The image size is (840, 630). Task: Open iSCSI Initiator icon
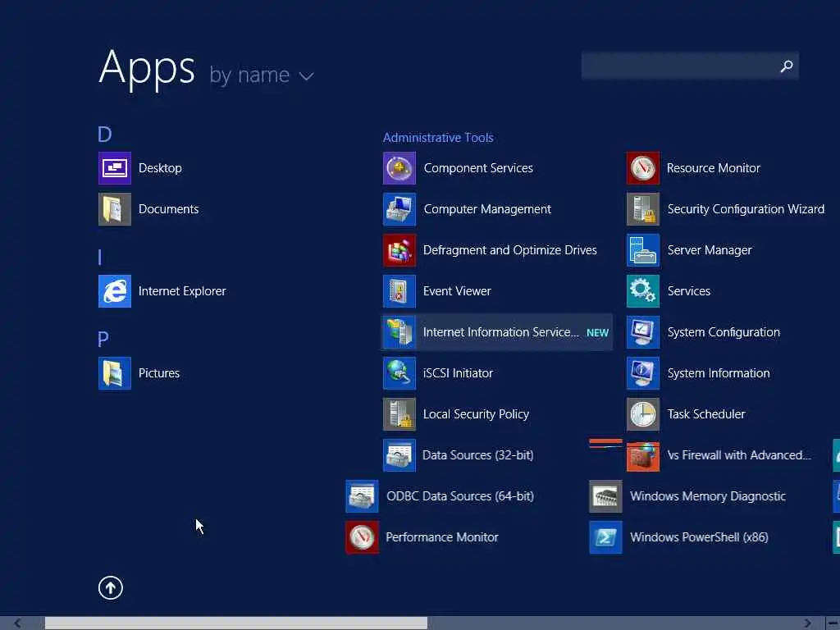coord(399,373)
